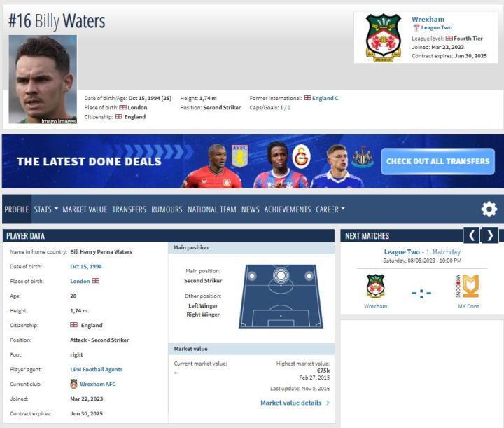The width and height of the screenshot is (504, 428).
Task: Expand the CAREER dropdown menu
Action: 330,209
